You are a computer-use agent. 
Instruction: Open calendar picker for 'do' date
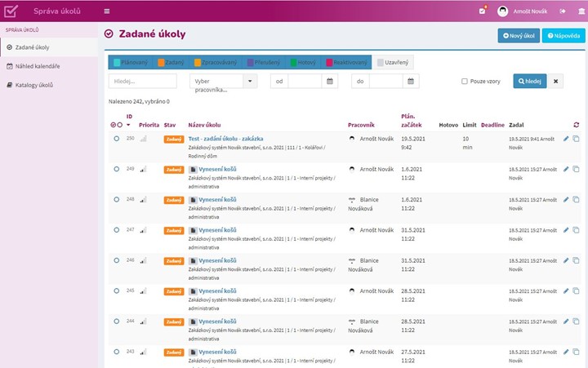pos(411,82)
